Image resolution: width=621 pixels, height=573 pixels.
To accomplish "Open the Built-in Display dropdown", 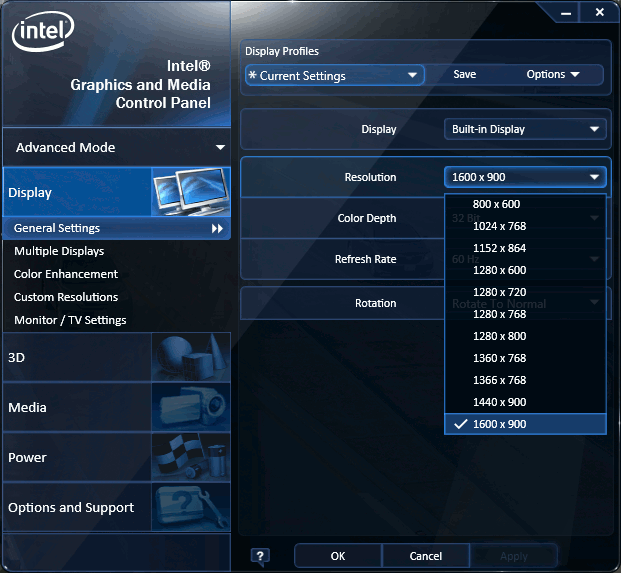I will point(525,129).
